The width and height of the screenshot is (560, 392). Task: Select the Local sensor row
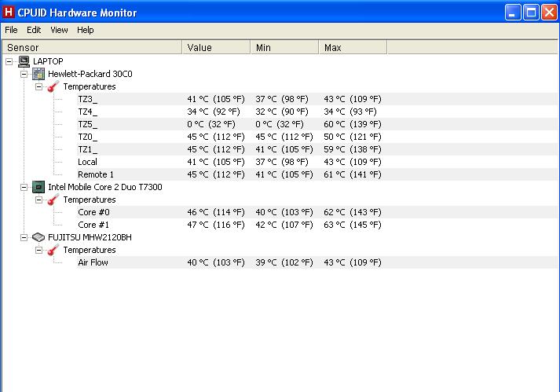(x=317, y=162)
